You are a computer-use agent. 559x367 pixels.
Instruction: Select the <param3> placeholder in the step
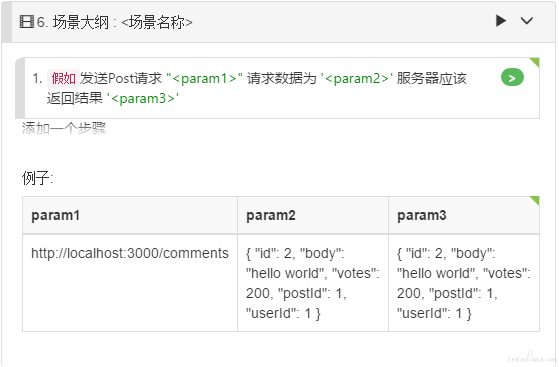(143, 98)
